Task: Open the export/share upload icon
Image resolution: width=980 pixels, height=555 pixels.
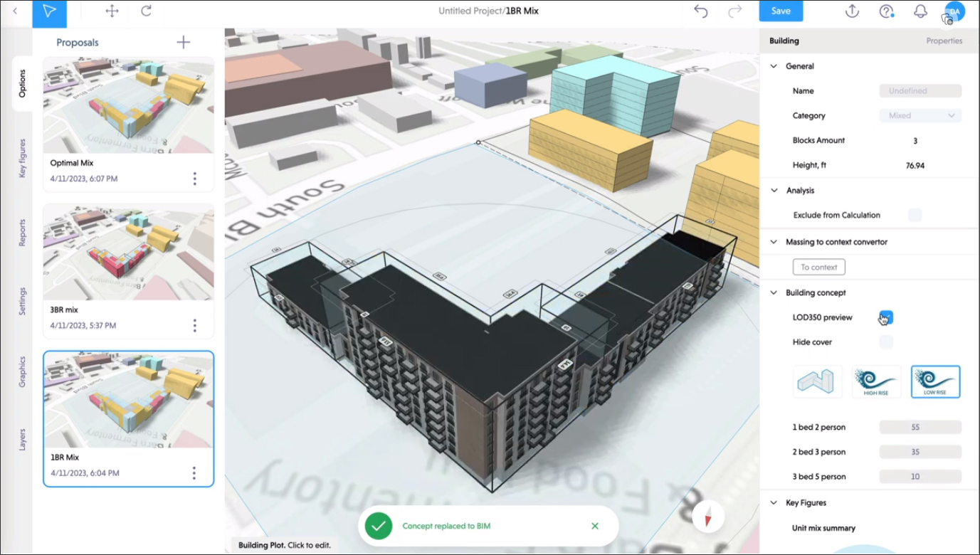Action: pyautogui.click(x=852, y=11)
